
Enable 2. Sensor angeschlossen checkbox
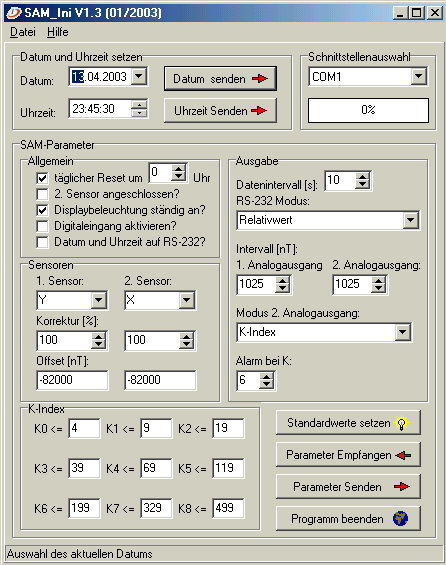(42, 194)
